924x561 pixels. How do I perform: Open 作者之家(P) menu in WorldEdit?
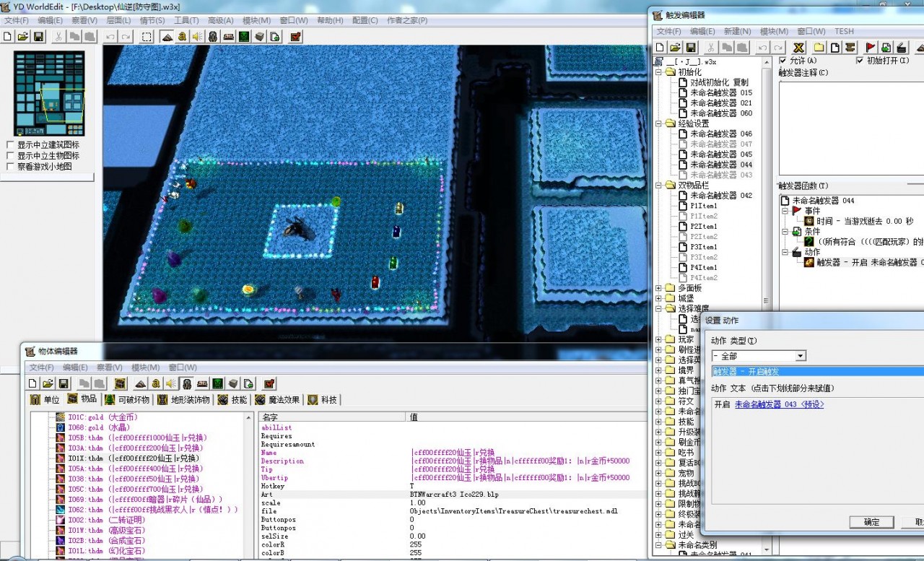pos(407,20)
